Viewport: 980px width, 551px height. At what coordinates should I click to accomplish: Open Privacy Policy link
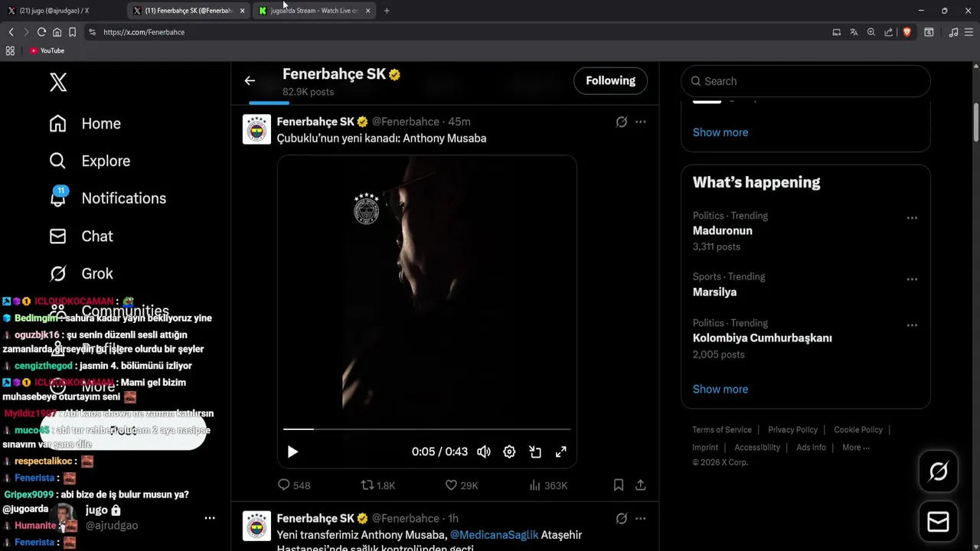coord(792,430)
